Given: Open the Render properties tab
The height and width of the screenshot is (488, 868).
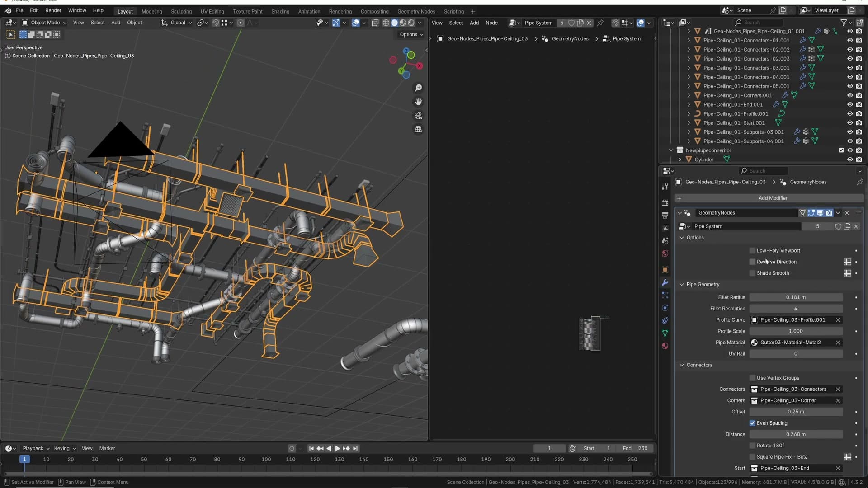Looking at the screenshot, I should coord(665,202).
